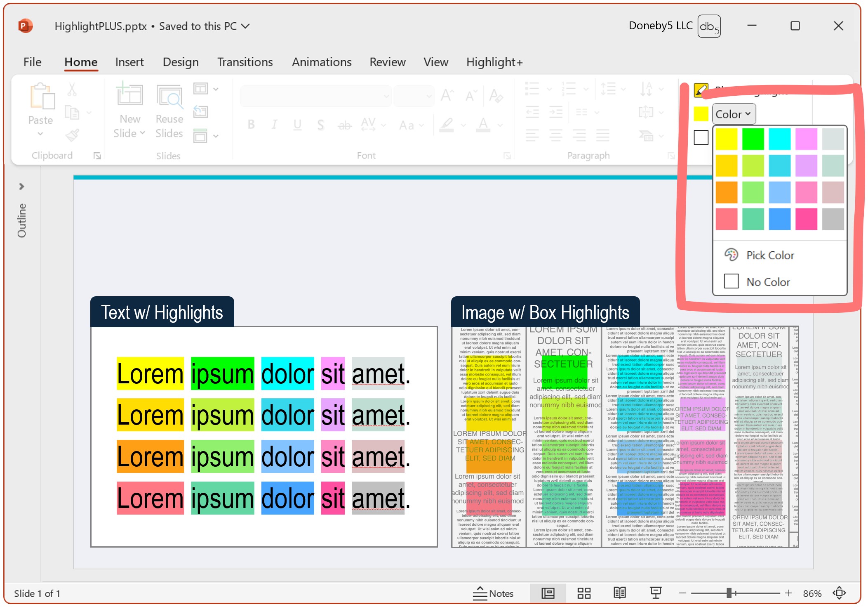868x607 pixels.
Task: Switch to the Insert tab
Action: (129, 62)
